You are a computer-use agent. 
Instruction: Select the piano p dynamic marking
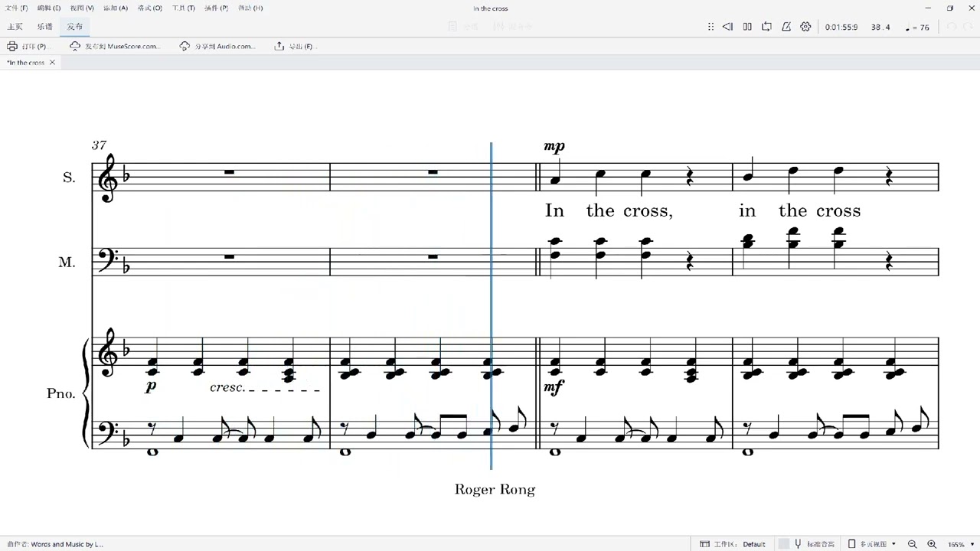point(151,388)
